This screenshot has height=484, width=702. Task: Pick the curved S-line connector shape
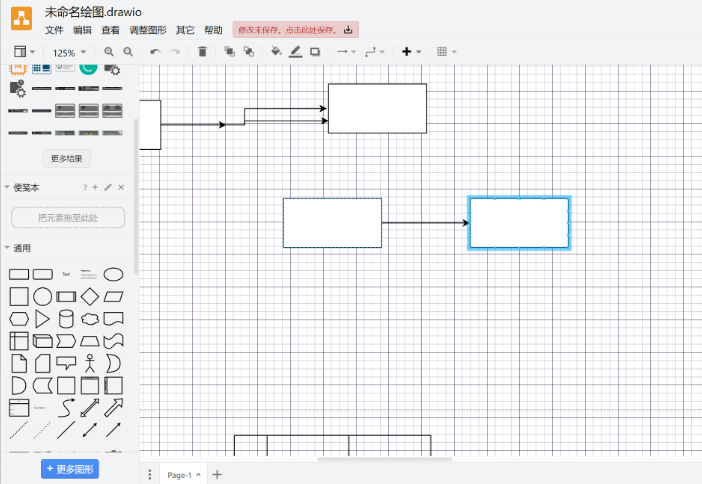click(x=66, y=407)
